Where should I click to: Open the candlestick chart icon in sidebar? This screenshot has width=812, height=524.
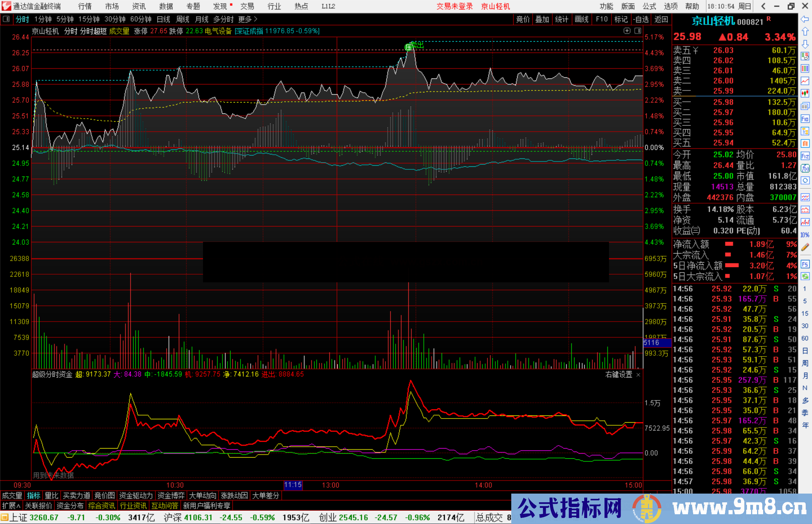pos(805,93)
